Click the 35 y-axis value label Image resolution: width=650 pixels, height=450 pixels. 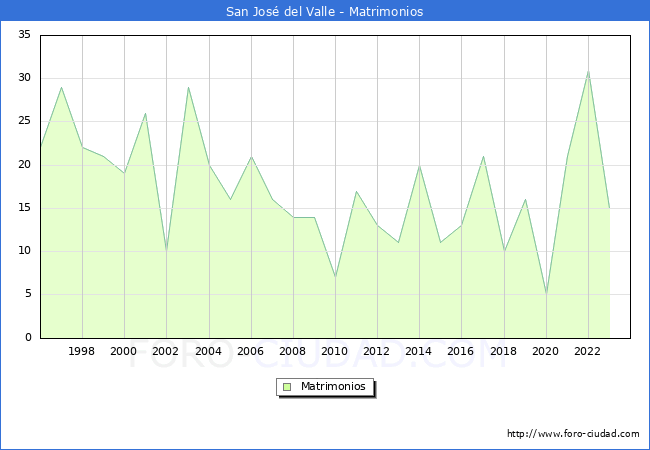pos(24,35)
